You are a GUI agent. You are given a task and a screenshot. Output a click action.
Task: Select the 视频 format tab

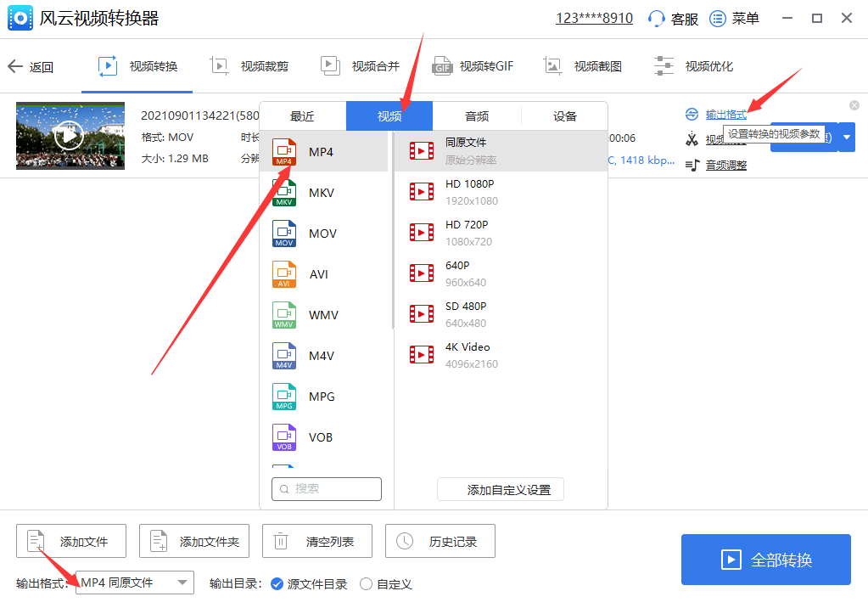coord(389,116)
